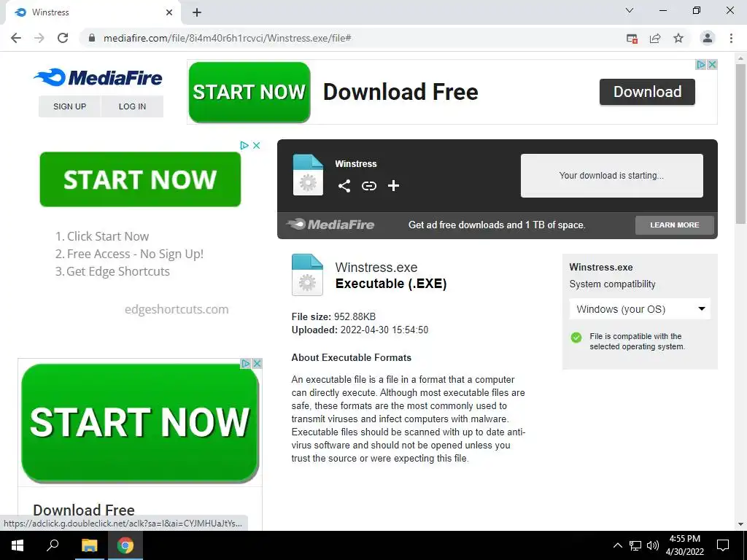Click AdChoices icon on top banner ad
Image resolution: width=747 pixels, height=560 pixels.
coord(701,64)
